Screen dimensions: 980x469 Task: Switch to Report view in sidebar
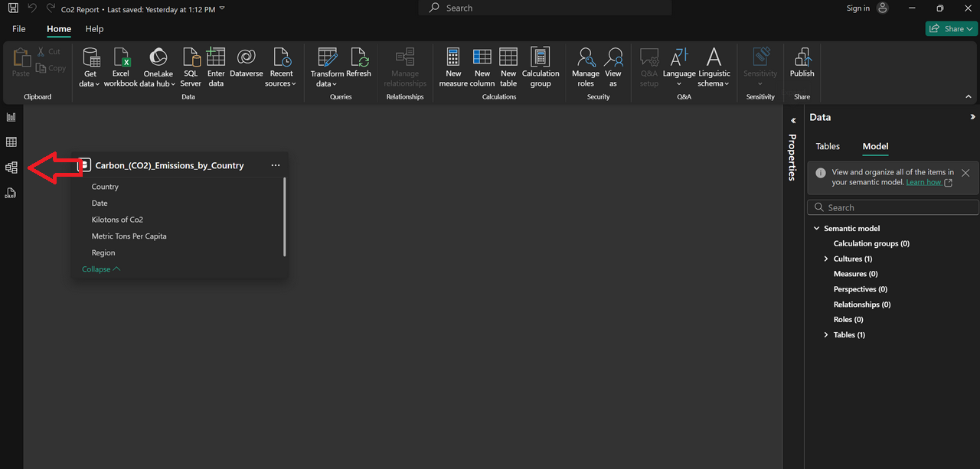click(x=11, y=117)
